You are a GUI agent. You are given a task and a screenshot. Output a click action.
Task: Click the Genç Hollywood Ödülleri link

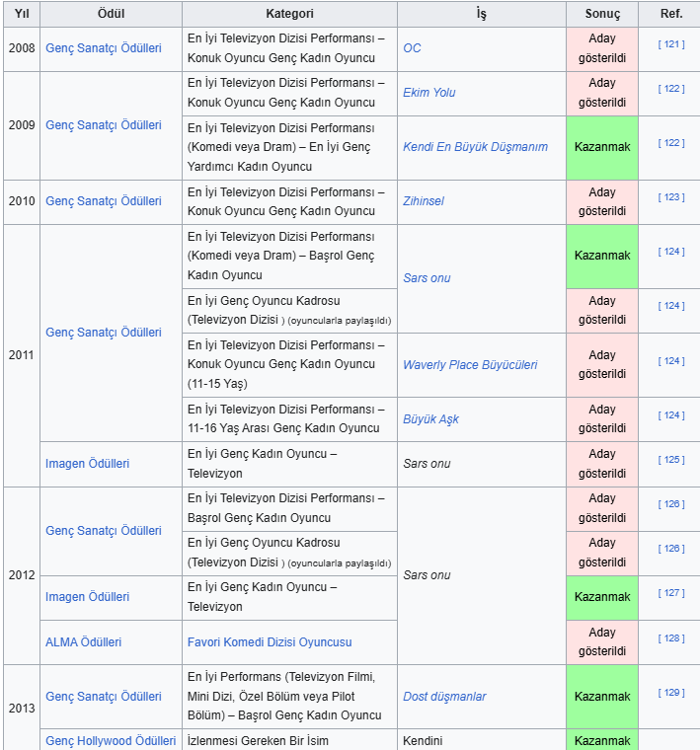(111, 741)
